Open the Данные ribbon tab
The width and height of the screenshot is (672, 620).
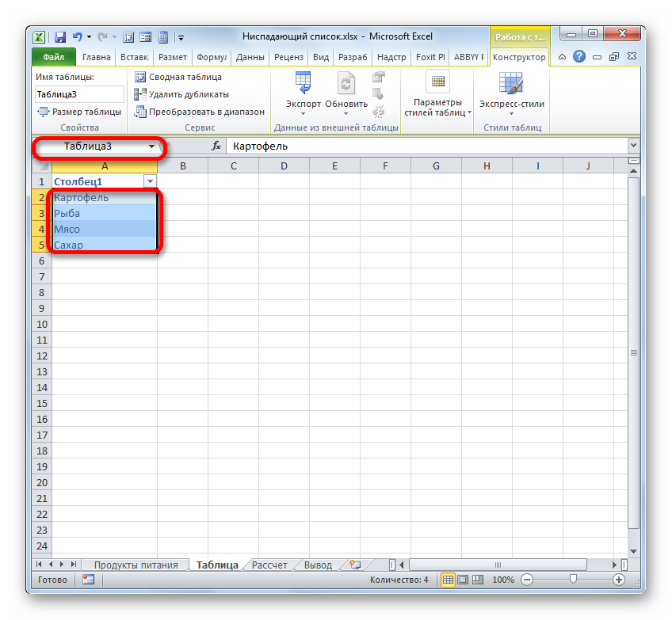click(x=250, y=57)
